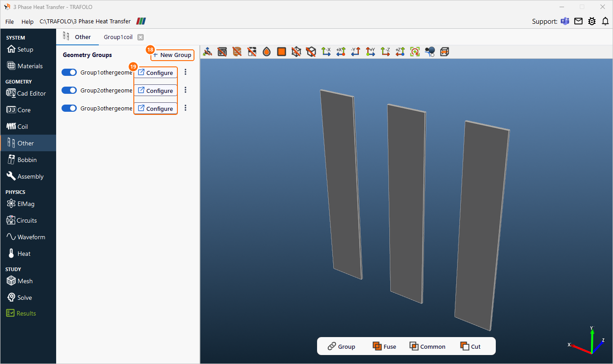This screenshot has width=613, height=364.
Task: Open the three-dot menu for Group3othergeome
Action: point(185,108)
